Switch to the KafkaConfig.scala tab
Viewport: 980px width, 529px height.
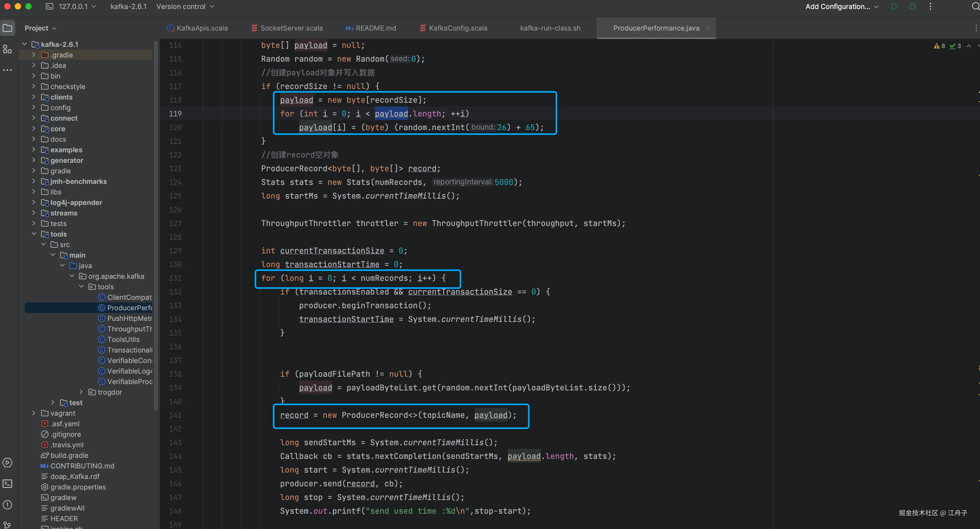[458, 28]
